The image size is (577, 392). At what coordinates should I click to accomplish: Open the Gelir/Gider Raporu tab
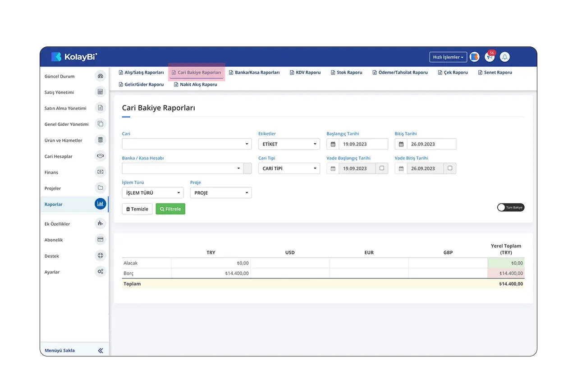tap(141, 85)
